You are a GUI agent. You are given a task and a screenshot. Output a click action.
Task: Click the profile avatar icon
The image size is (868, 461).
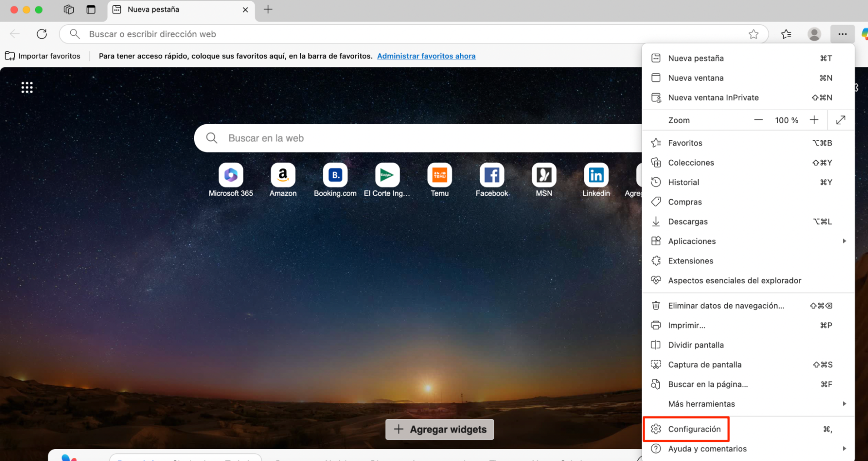point(814,34)
